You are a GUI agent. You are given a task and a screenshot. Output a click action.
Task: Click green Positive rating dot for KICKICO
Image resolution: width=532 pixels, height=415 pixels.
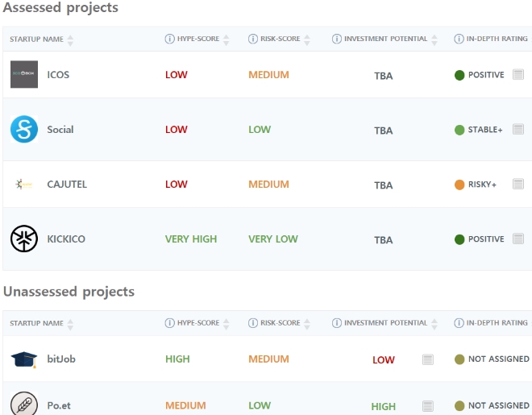459,239
